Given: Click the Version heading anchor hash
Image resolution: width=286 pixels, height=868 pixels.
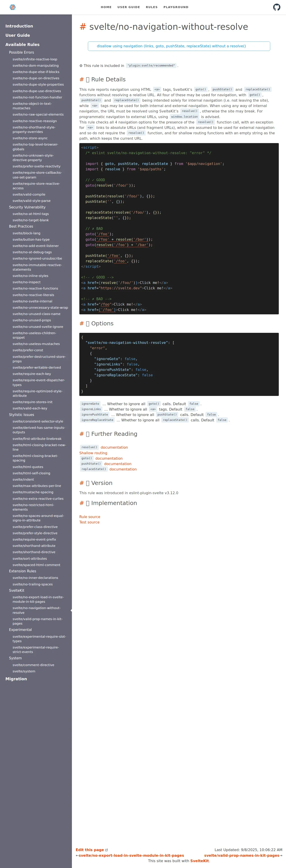Looking at the screenshot, I should (82, 483).
